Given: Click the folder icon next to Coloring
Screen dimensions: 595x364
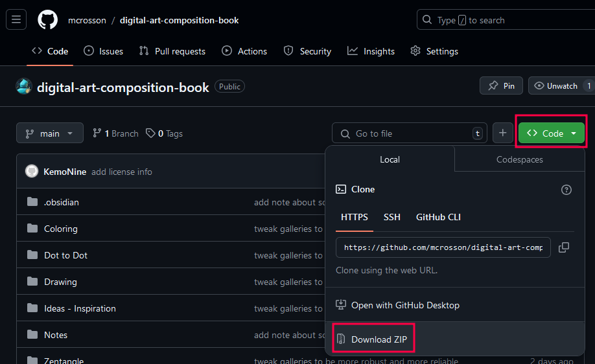Looking at the screenshot, I should 32,228.
